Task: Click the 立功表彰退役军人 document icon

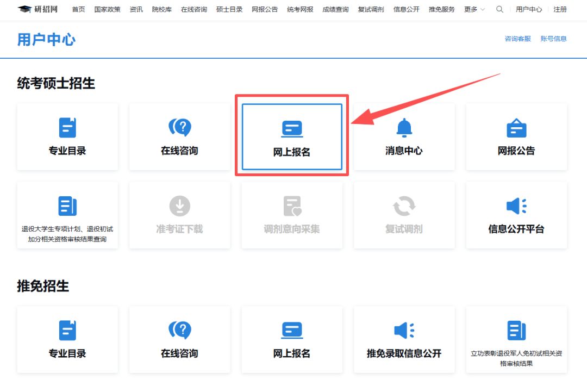Action: 517,330
